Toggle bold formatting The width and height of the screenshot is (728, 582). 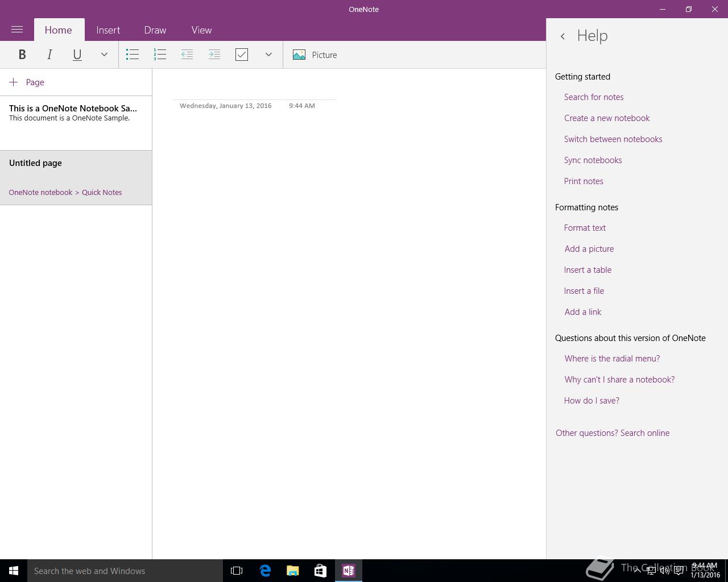[22, 55]
